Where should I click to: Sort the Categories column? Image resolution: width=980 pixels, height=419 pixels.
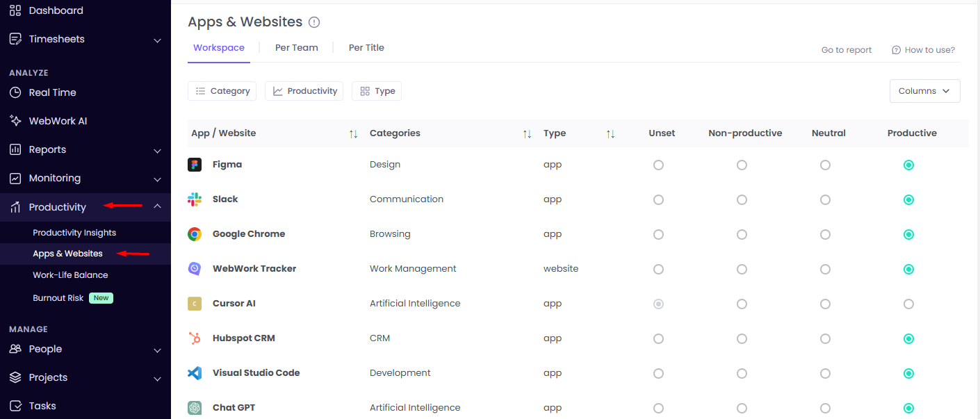[x=526, y=133]
